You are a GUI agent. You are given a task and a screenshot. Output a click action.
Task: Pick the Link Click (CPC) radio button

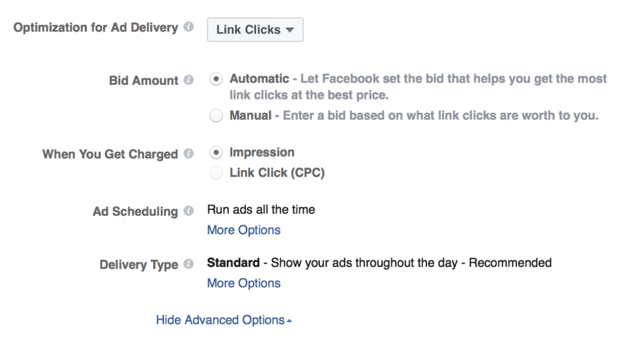tap(216, 173)
